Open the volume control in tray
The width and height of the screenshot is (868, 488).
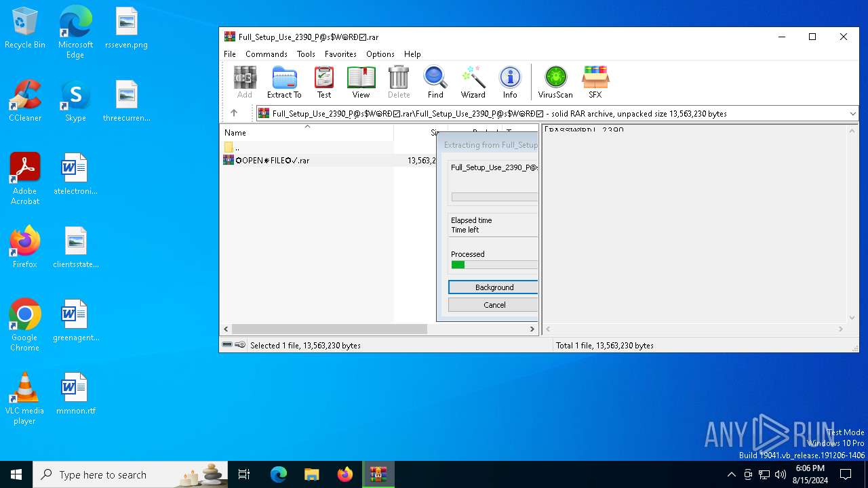click(781, 474)
